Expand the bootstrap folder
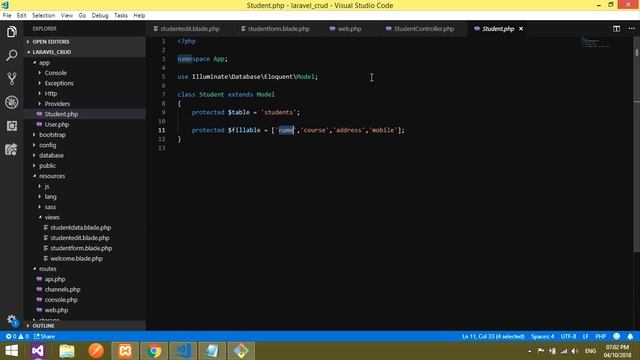The image size is (640, 360). [85, 135]
